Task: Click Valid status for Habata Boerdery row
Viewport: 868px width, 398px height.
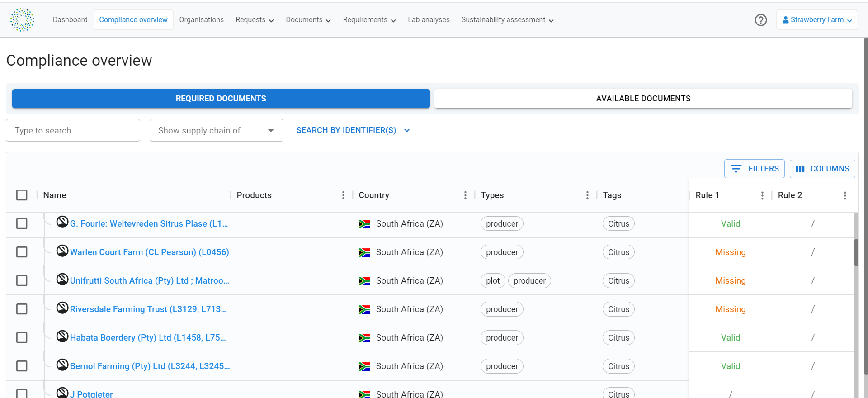Action: [731, 338]
